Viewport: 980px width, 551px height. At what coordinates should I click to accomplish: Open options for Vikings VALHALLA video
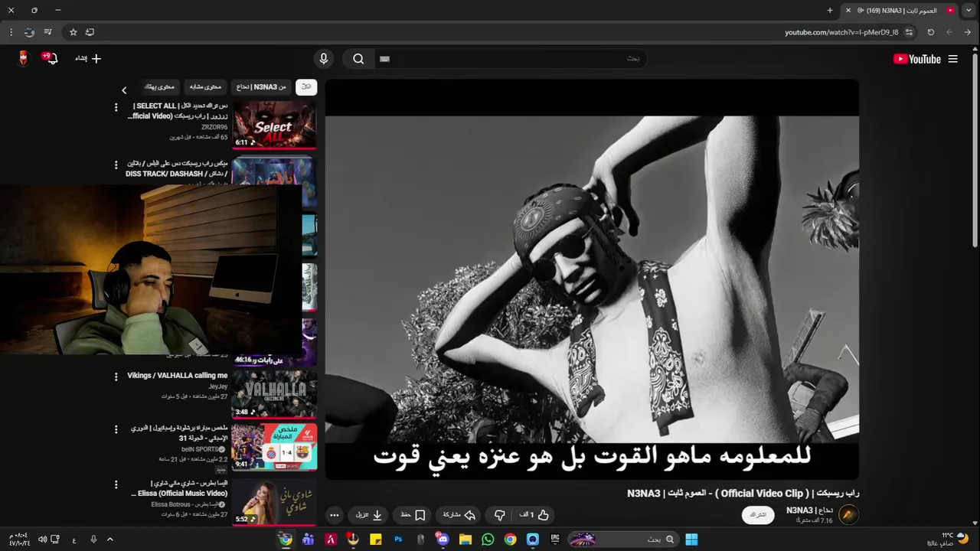coord(116,377)
